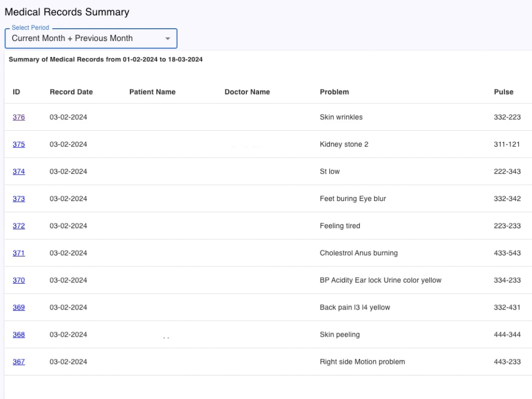The width and height of the screenshot is (532, 399).
Task: Click pulse value 332-431
Action: coord(507,307)
